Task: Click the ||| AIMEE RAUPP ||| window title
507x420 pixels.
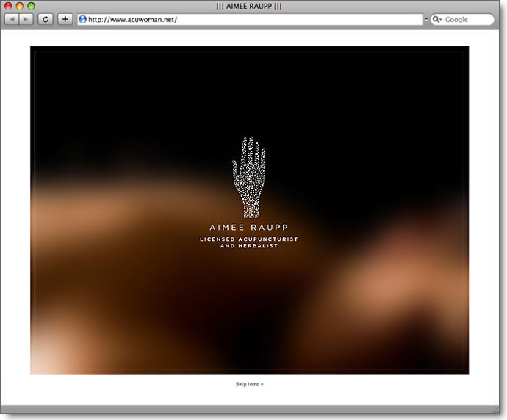Action: [x=249, y=6]
